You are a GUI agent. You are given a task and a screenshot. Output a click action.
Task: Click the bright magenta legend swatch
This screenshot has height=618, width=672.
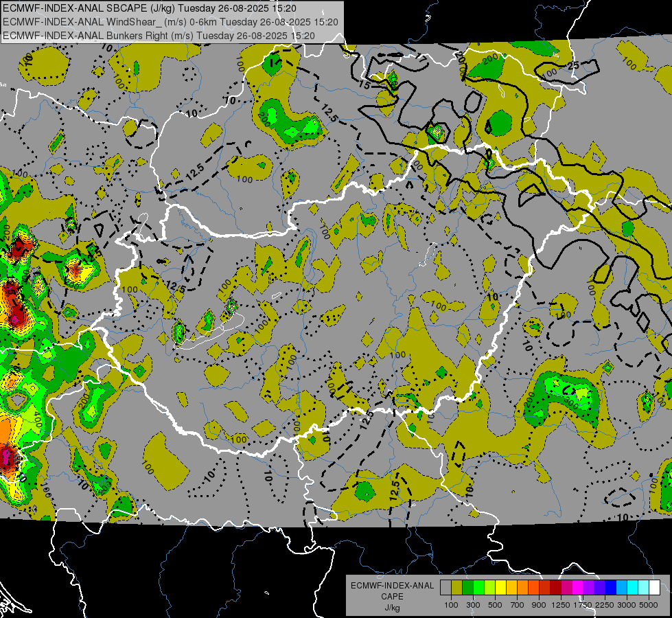[578, 588]
